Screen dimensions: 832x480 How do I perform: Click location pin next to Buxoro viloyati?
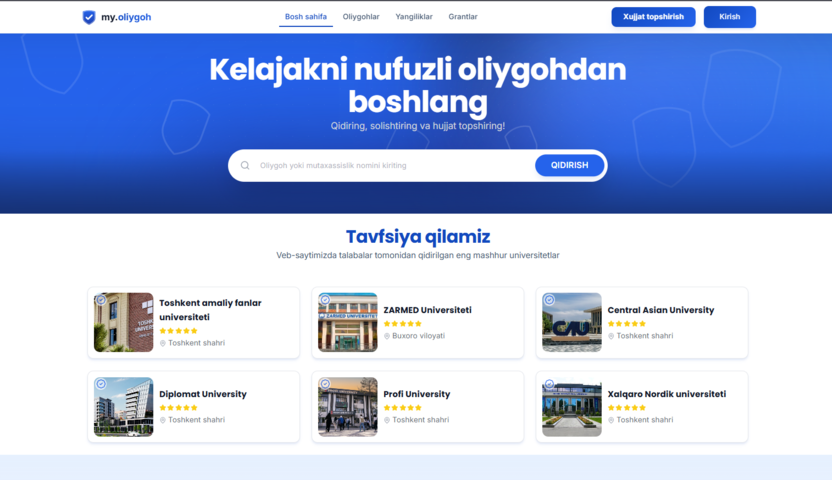(x=387, y=336)
